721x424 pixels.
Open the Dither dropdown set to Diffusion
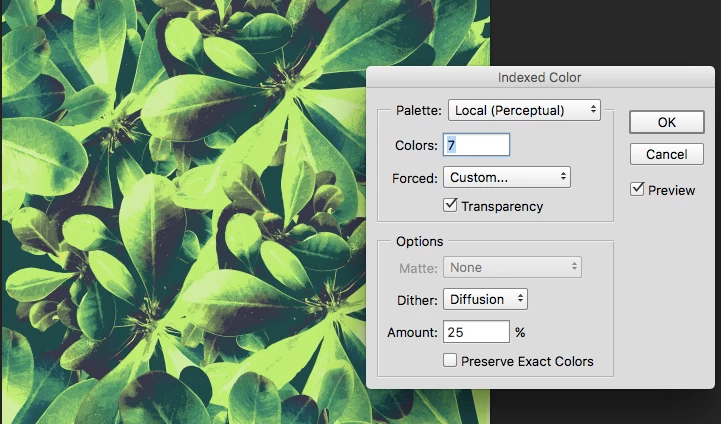(x=485, y=299)
